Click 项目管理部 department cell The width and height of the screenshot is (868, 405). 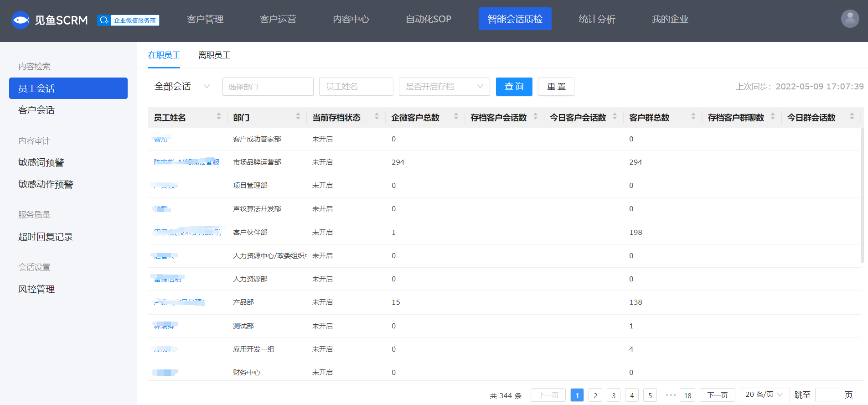click(x=250, y=185)
